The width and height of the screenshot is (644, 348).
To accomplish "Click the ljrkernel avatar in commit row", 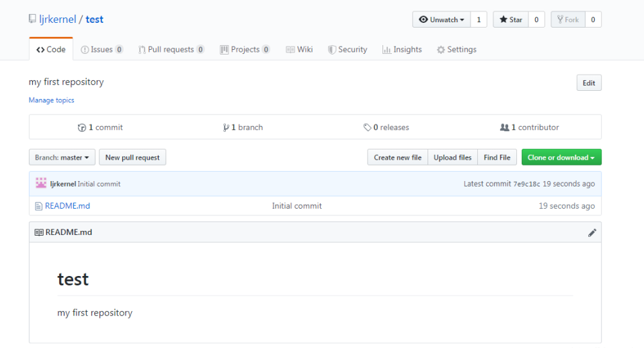I will pos(40,183).
